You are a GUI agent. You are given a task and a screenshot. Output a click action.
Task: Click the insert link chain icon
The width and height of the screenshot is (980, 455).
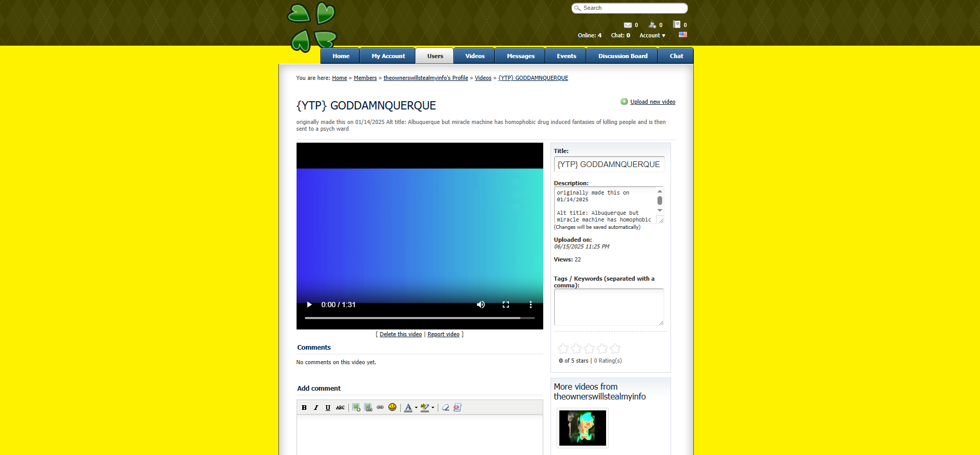coord(380,407)
